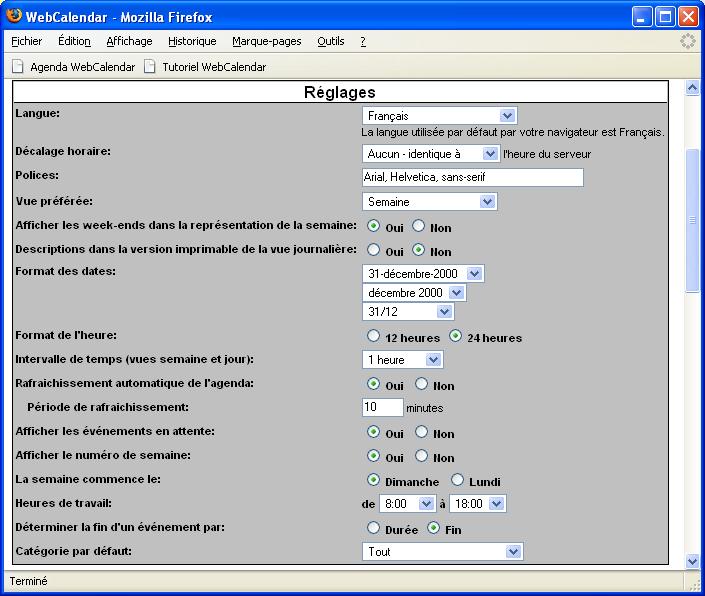
Task: Click the vertical scrollbar thumb
Action: coord(692,220)
